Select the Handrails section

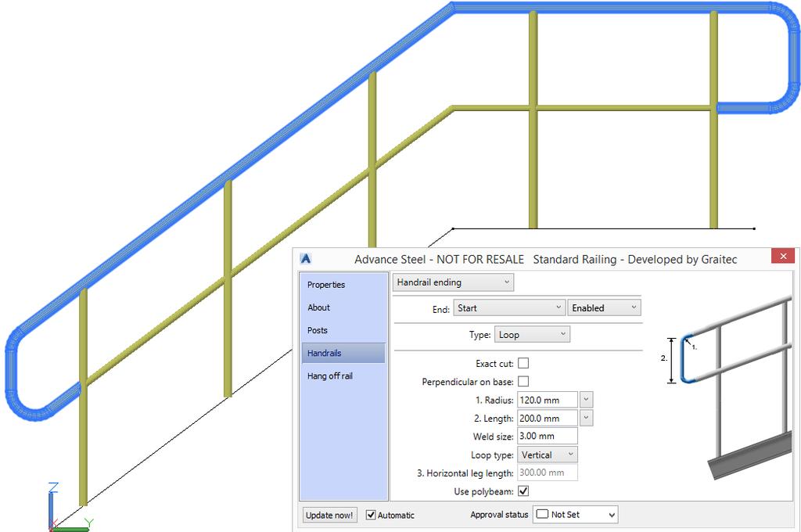coord(343,353)
